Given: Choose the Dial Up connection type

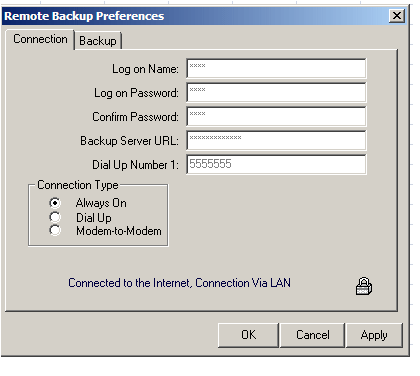Looking at the screenshot, I should (55, 217).
